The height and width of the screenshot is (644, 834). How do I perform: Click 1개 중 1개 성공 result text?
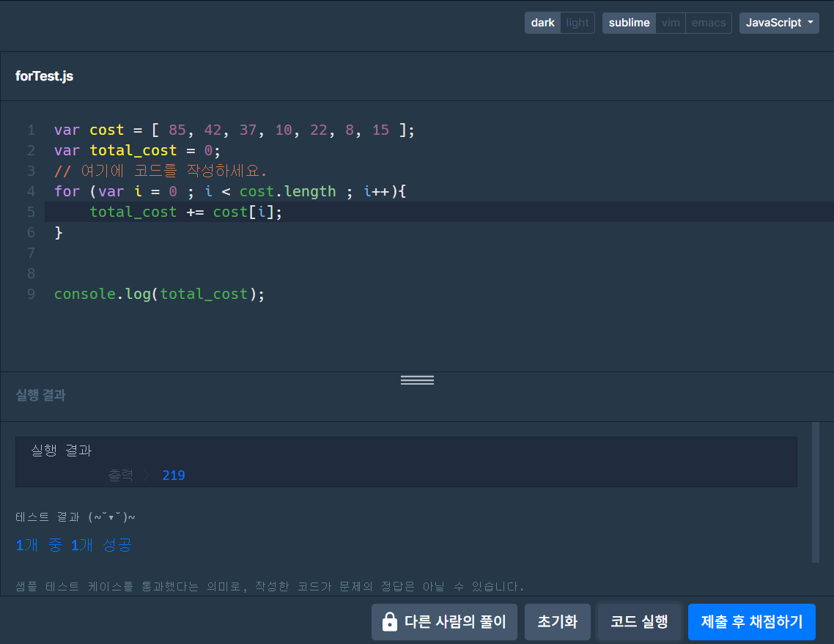click(x=74, y=544)
